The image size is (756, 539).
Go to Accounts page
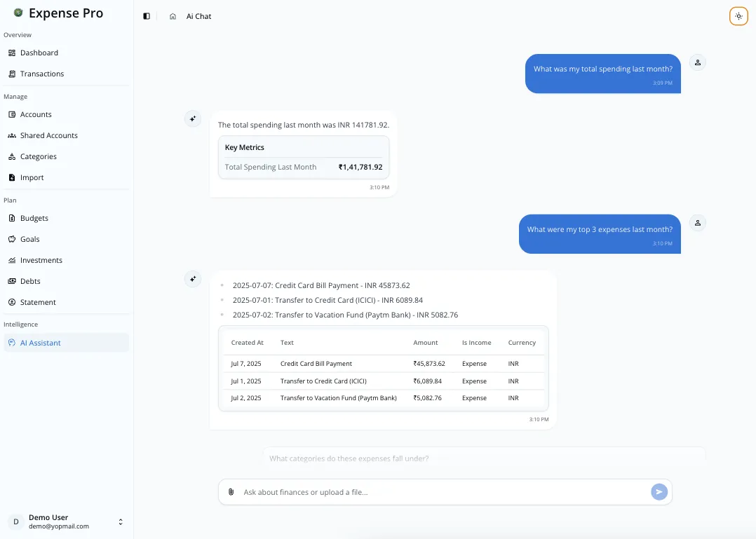click(x=67, y=115)
